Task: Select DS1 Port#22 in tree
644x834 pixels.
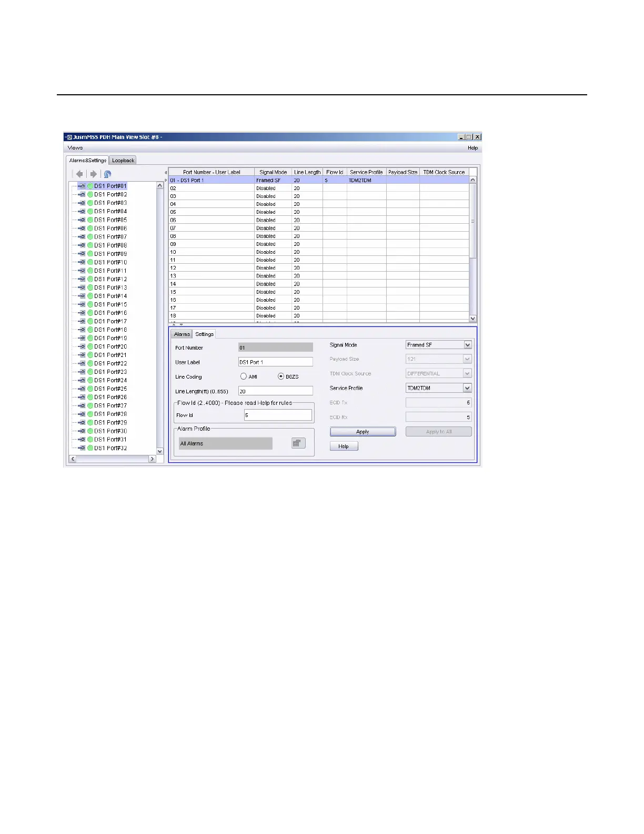Action: point(110,363)
